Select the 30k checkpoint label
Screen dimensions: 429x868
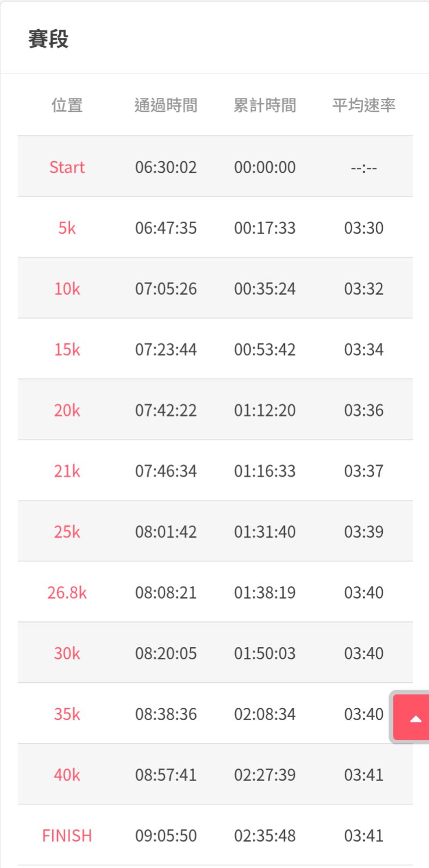(x=67, y=653)
